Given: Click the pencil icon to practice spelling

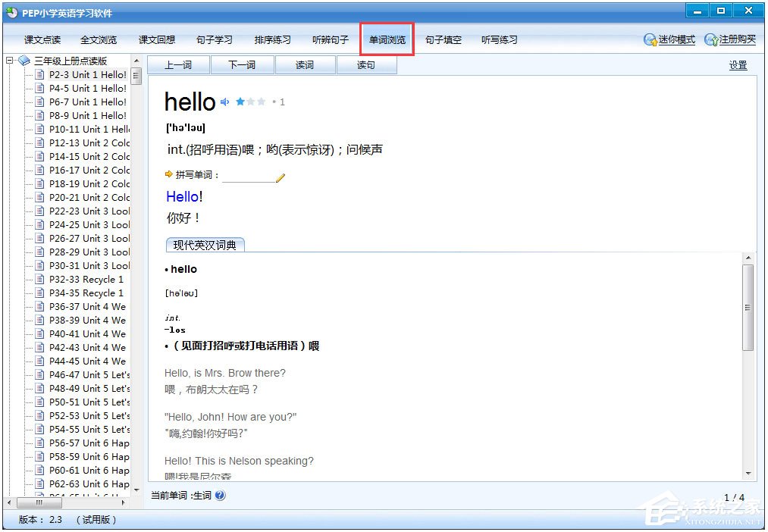Looking at the screenshot, I should click(x=281, y=180).
